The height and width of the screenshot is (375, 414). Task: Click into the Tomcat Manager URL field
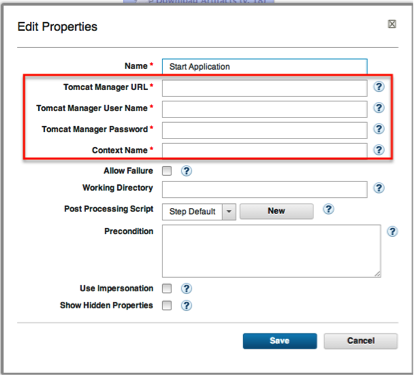click(265, 88)
